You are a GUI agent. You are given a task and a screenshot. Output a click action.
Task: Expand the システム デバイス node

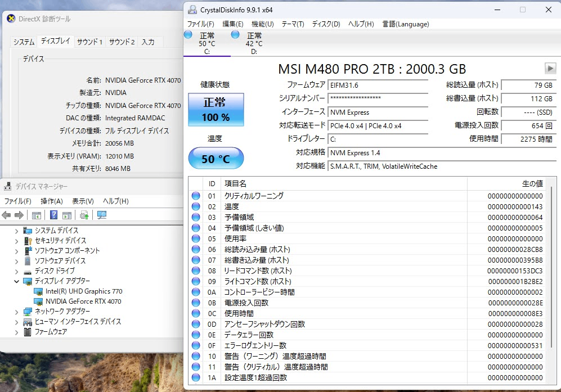[16, 231]
